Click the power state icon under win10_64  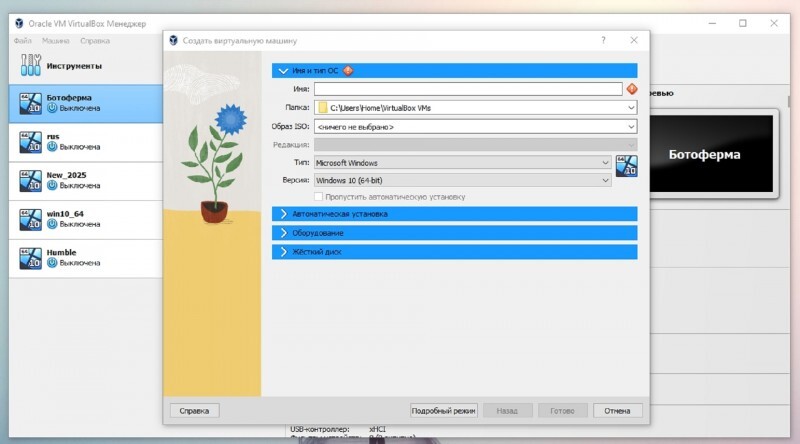52,224
